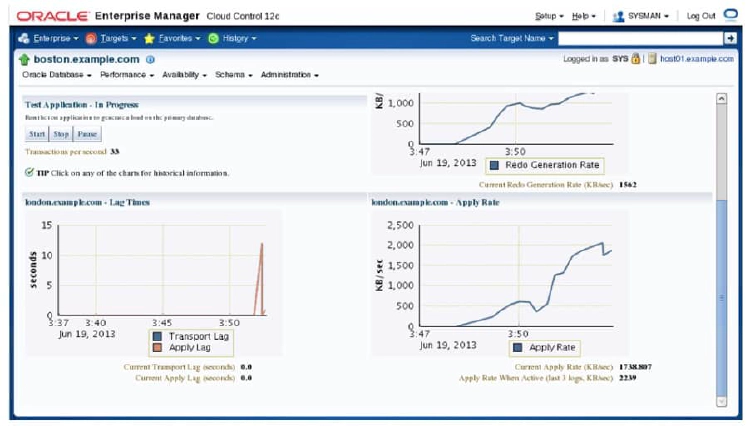This screenshot has height=427, width=750.
Task: Expand the Targets menu
Action: 119,38
